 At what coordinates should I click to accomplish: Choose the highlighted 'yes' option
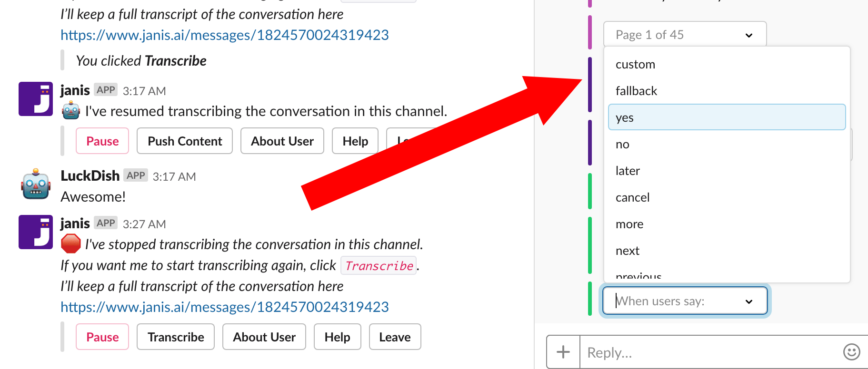[x=727, y=117]
